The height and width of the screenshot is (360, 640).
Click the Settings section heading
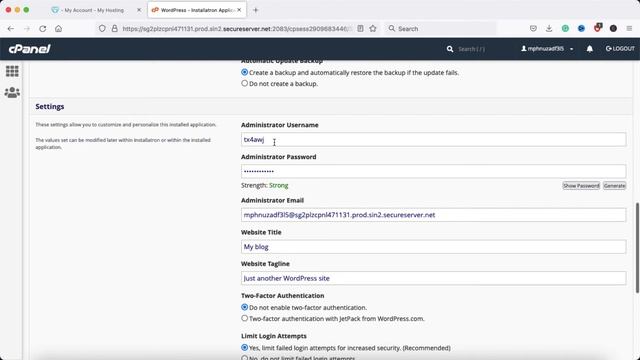[x=50, y=107]
